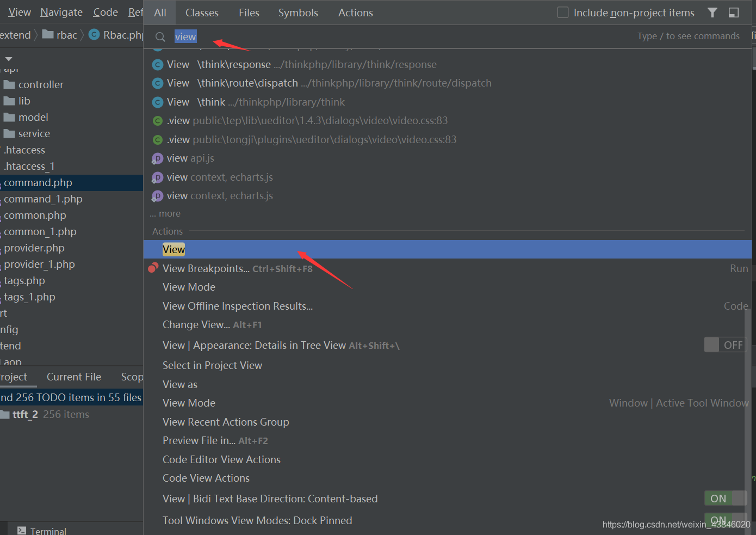Switch to the All tab
This screenshot has height=535, width=756.
coord(160,13)
